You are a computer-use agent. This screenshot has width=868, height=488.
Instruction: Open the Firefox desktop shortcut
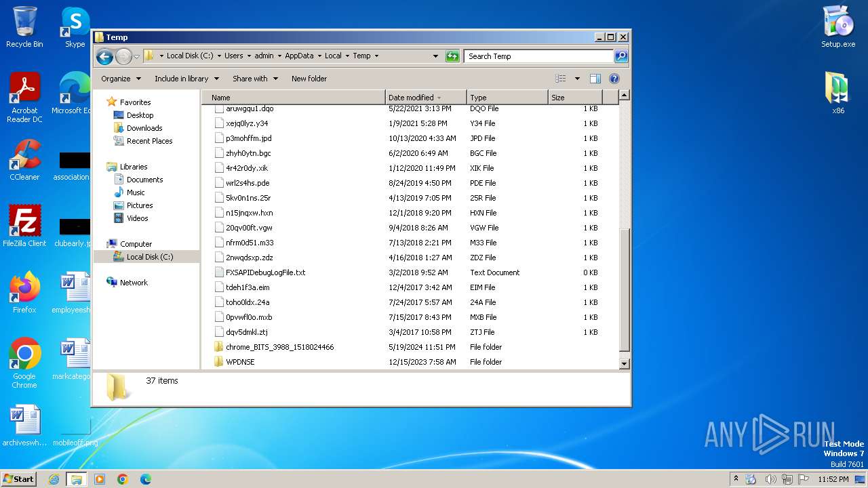24,293
